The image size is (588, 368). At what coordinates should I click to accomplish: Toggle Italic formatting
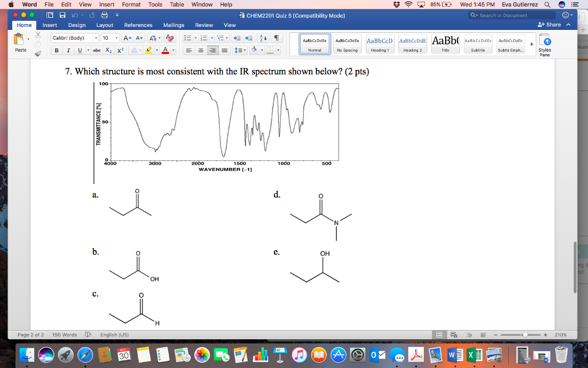(68, 51)
